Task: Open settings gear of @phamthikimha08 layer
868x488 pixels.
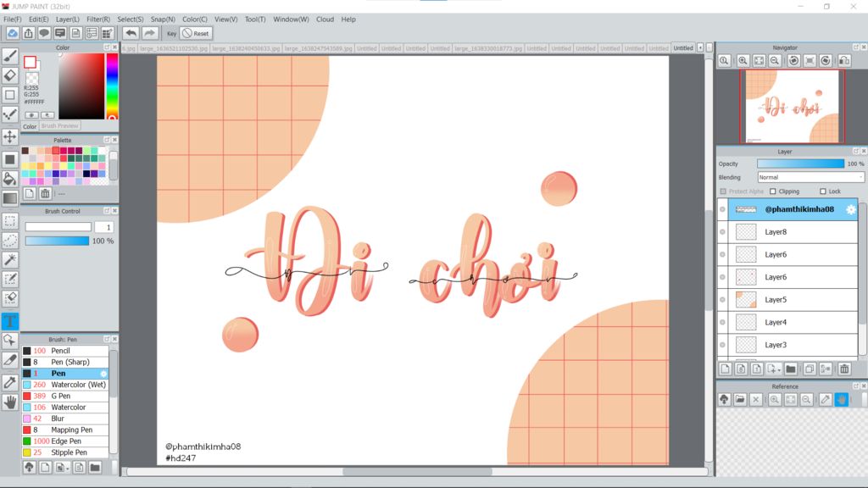Action: [x=851, y=209]
